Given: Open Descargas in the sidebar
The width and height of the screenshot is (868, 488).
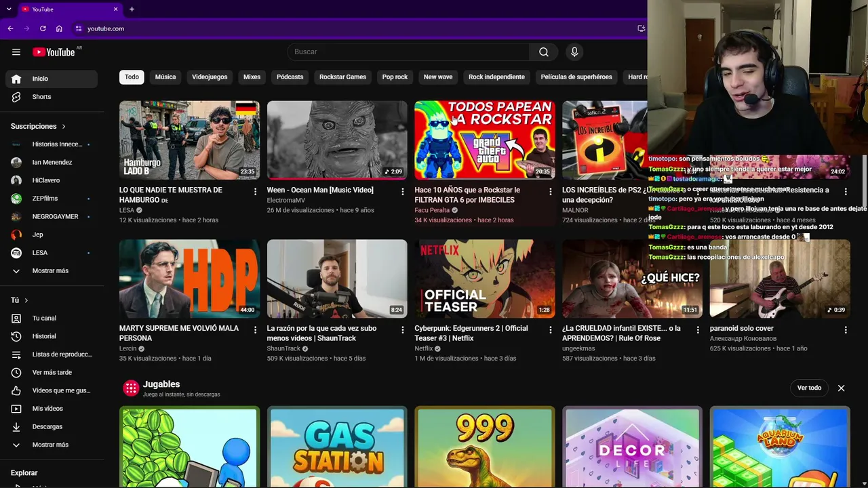Looking at the screenshot, I should 52,426.
